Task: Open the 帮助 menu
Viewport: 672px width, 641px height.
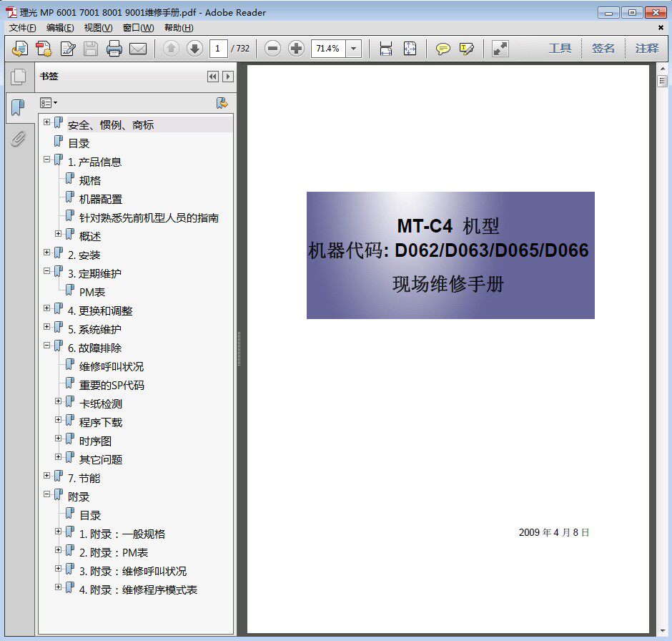Action: 177,27
